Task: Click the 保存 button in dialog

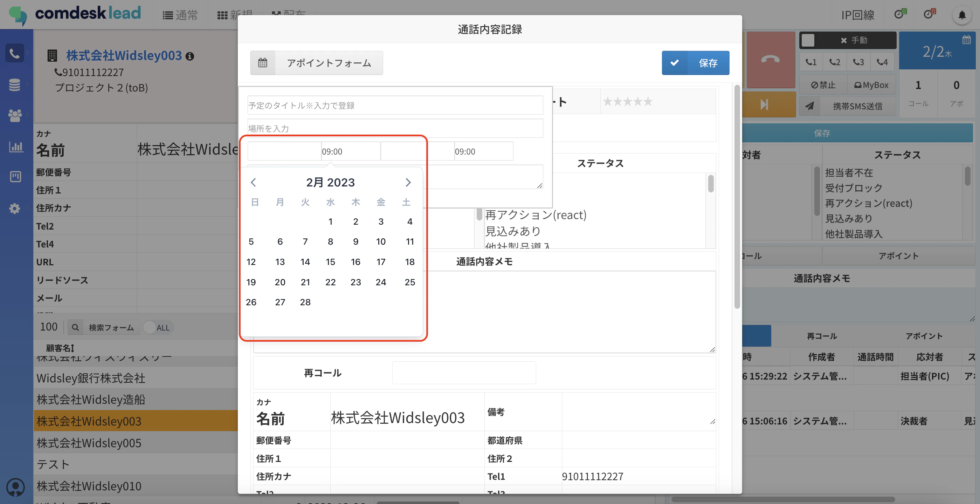Action: point(696,63)
